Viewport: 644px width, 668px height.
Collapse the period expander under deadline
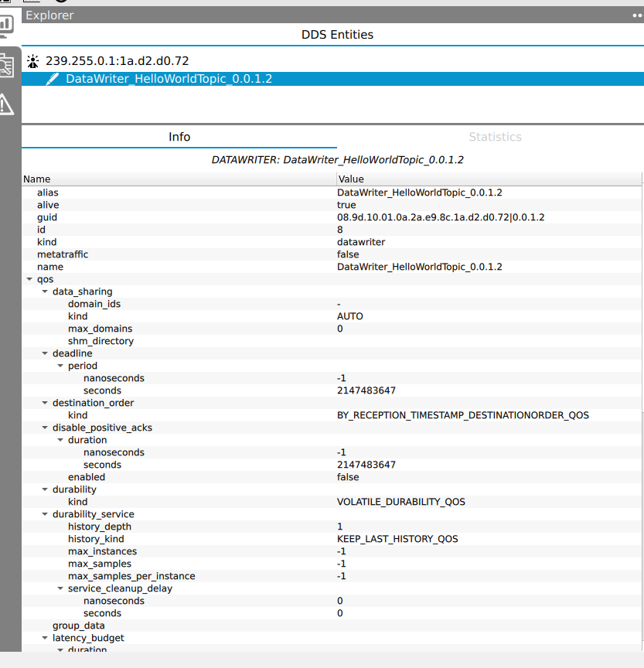point(60,366)
